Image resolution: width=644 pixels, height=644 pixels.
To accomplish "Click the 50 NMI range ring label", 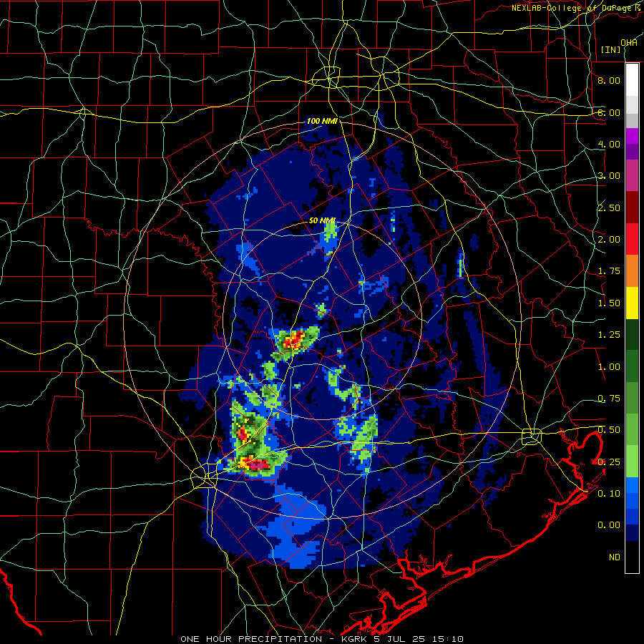I will pyautogui.click(x=322, y=220).
